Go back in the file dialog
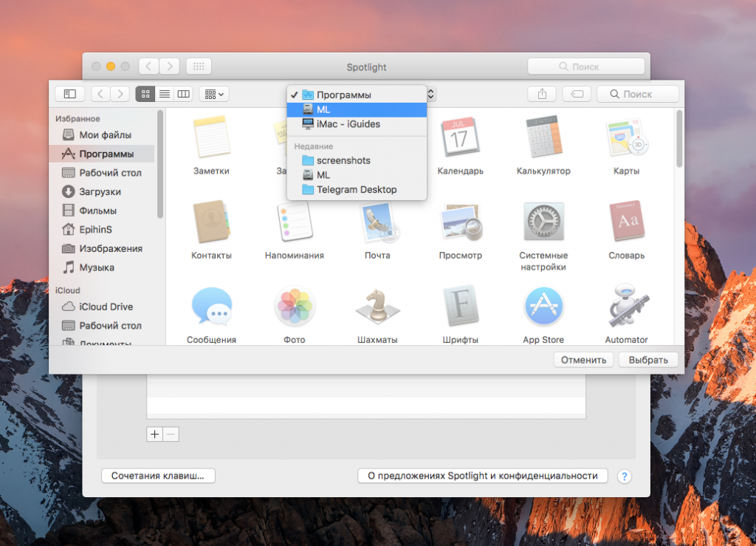The height and width of the screenshot is (546, 756). (100, 94)
